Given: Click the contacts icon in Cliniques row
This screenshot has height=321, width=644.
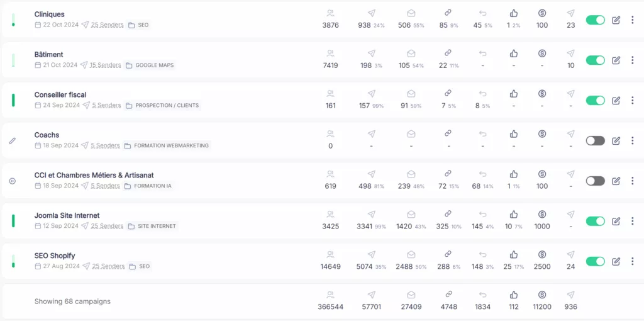Looking at the screenshot, I should pos(331,13).
